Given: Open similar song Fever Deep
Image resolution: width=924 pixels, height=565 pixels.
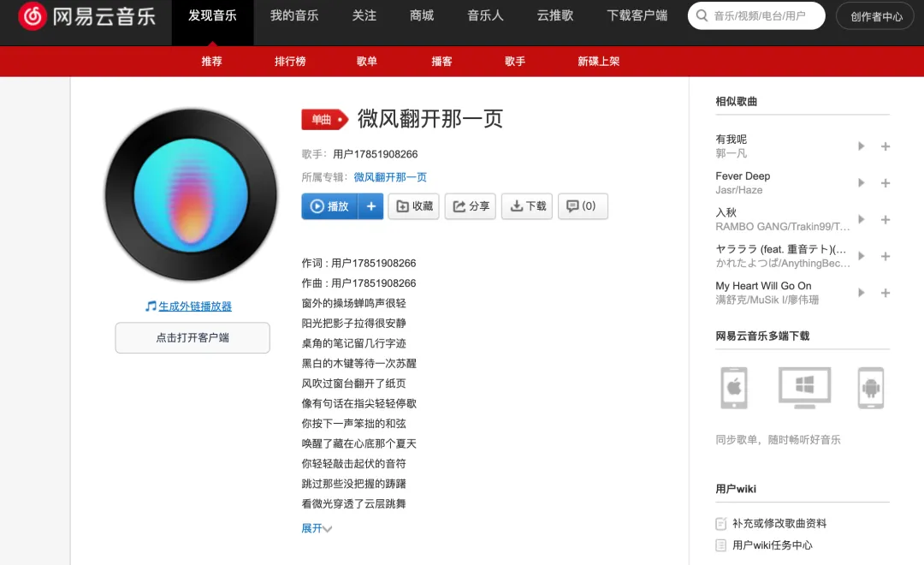Looking at the screenshot, I should pyautogui.click(x=743, y=175).
